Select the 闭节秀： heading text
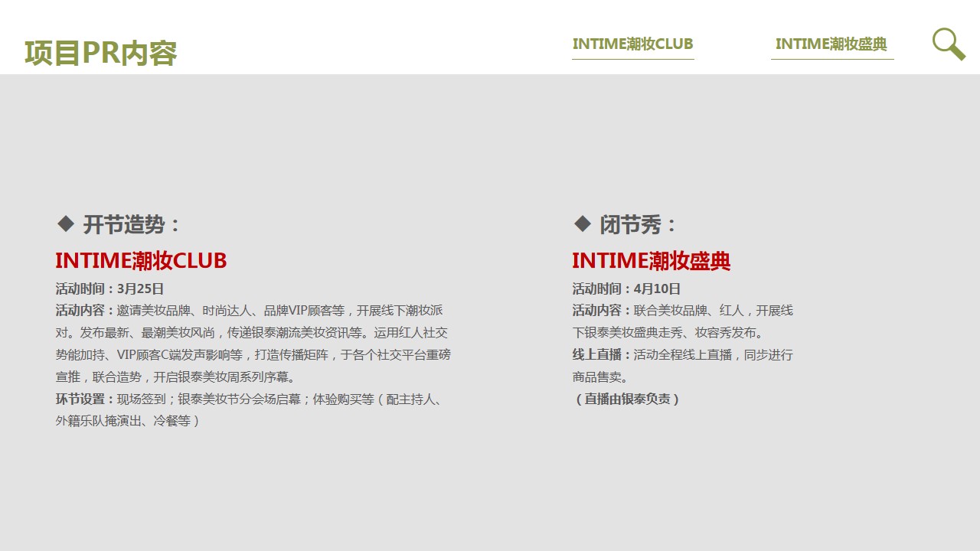Viewport: 980px width, 551px height. (x=639, y=225)
